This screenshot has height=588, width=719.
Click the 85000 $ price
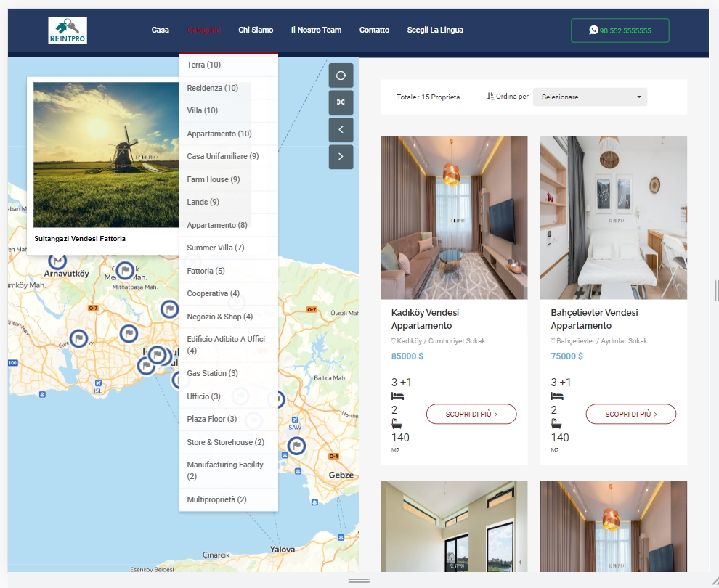(407, 356)
